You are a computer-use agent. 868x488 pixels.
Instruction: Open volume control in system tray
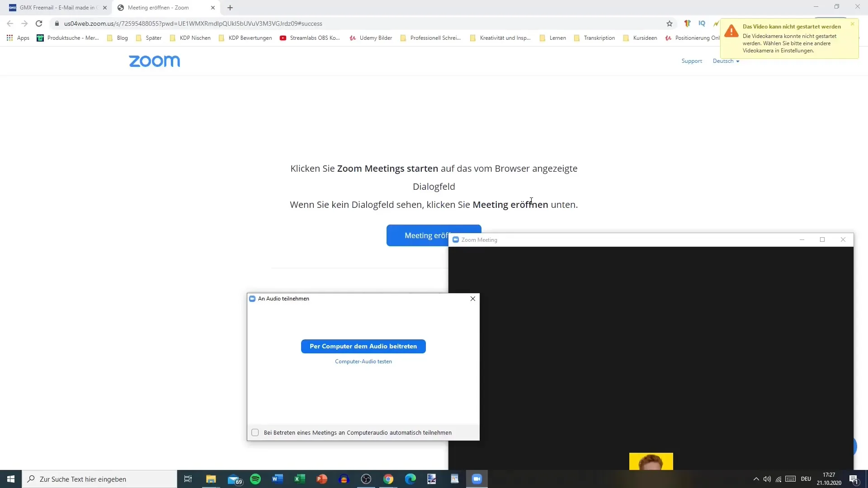pos(767,479)
